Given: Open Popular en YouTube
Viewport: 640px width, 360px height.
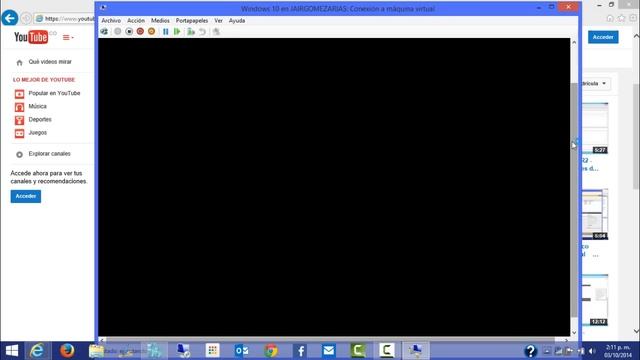Looking at the screenshot, I should (54, 93).
